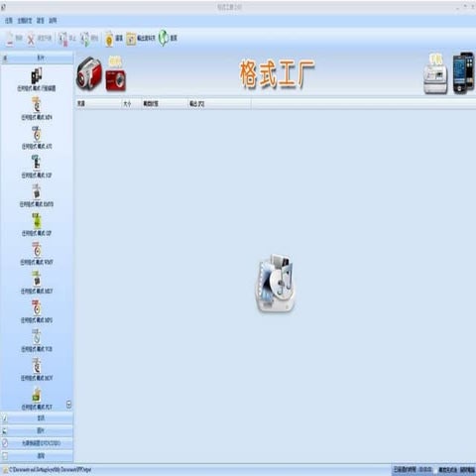Open the skin/theme menu

[x=25, y=21]
